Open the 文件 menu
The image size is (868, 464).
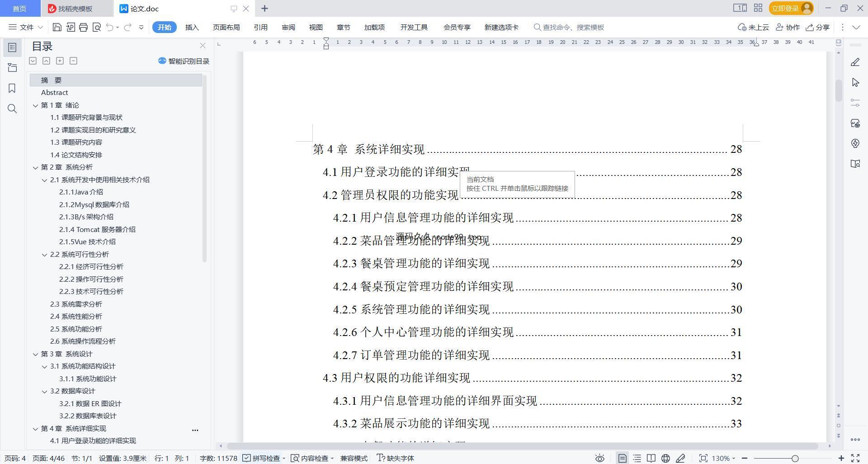tap(26, 27)
